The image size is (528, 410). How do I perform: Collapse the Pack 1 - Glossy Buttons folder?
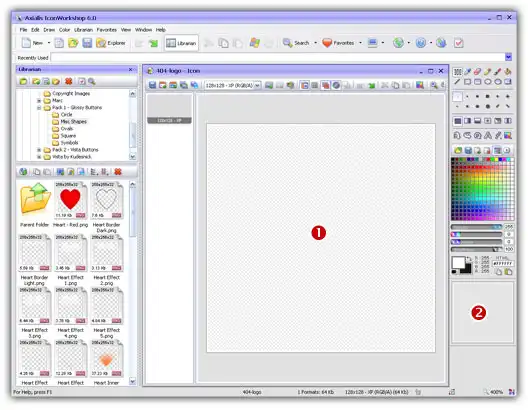[x=39, y=108]
